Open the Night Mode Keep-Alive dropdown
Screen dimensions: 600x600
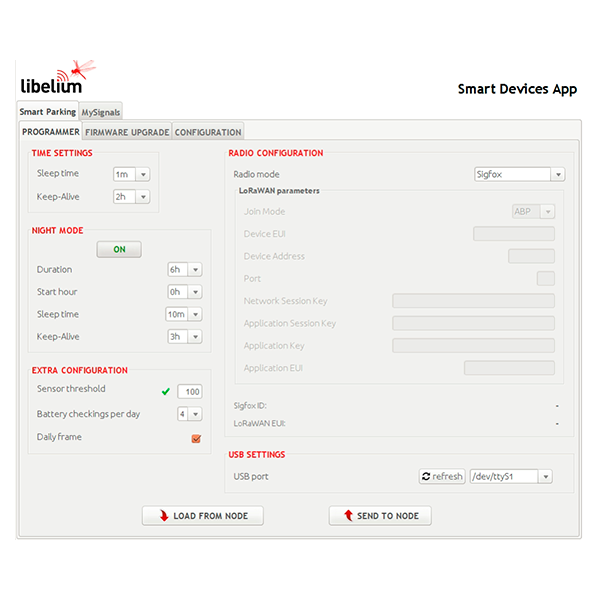click(x=185, y=337)
